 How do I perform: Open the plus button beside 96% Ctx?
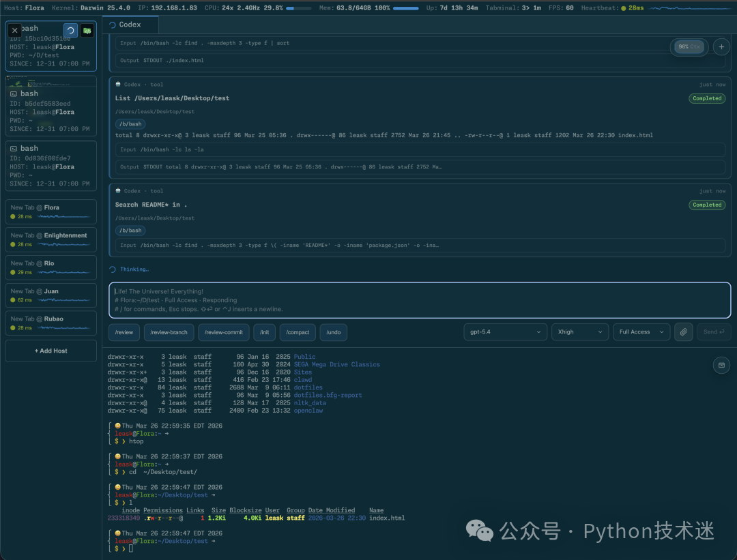tap(721, 46)
